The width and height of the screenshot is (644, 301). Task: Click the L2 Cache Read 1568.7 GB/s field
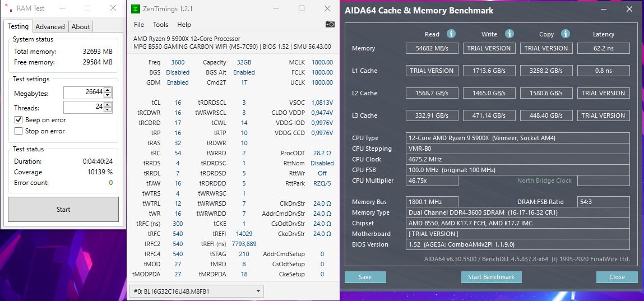(x=432, y=93)
